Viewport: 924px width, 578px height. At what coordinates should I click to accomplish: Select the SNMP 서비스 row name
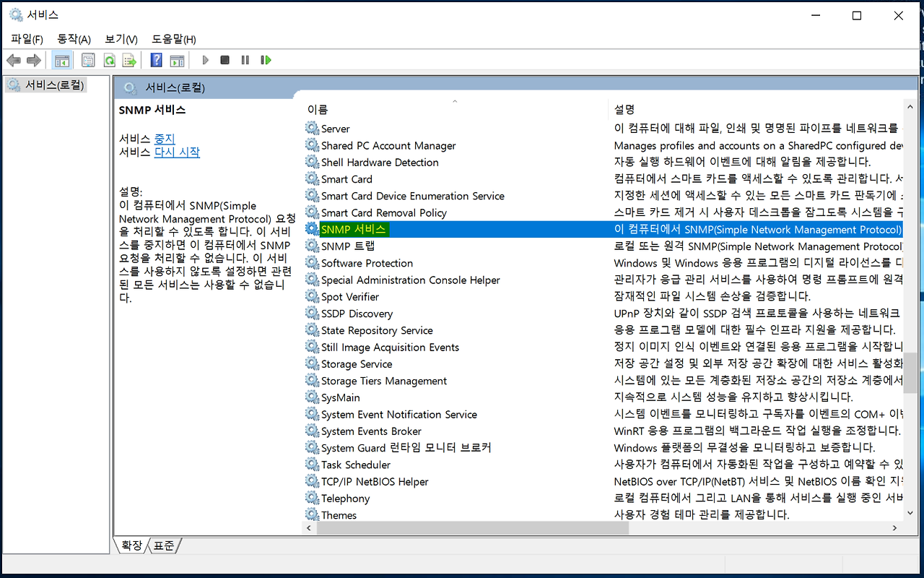[x=354, y=230]
